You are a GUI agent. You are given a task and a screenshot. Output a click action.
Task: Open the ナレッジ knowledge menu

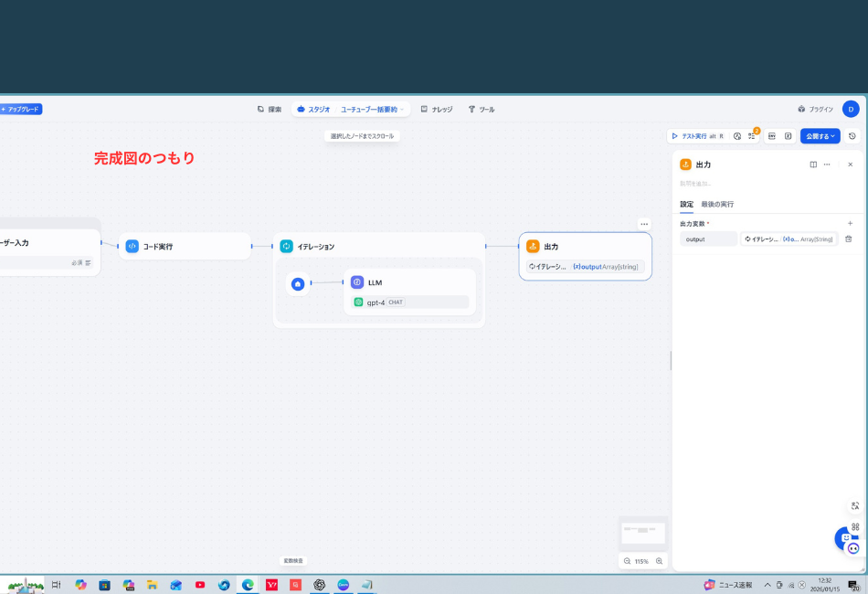[437, 109]
